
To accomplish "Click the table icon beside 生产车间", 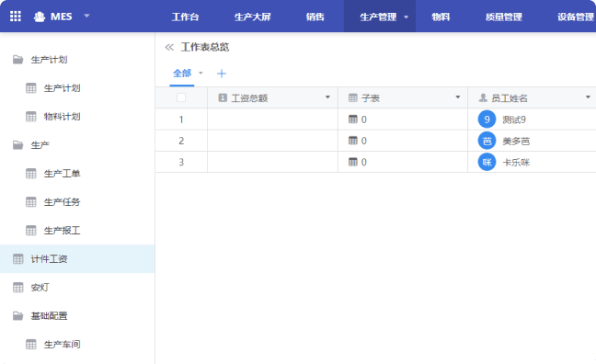I will point(30,345).
